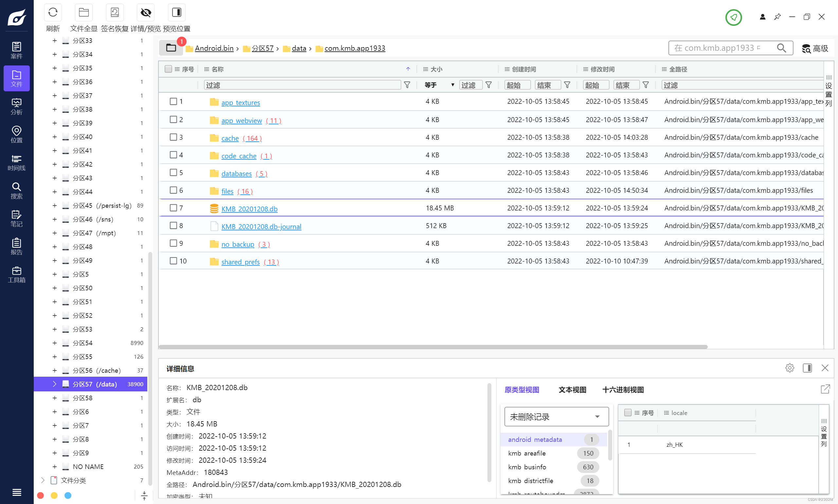Click the detail panel settings gear icon
This screenshot has height=504, width=838.
(x=790, y=368)
